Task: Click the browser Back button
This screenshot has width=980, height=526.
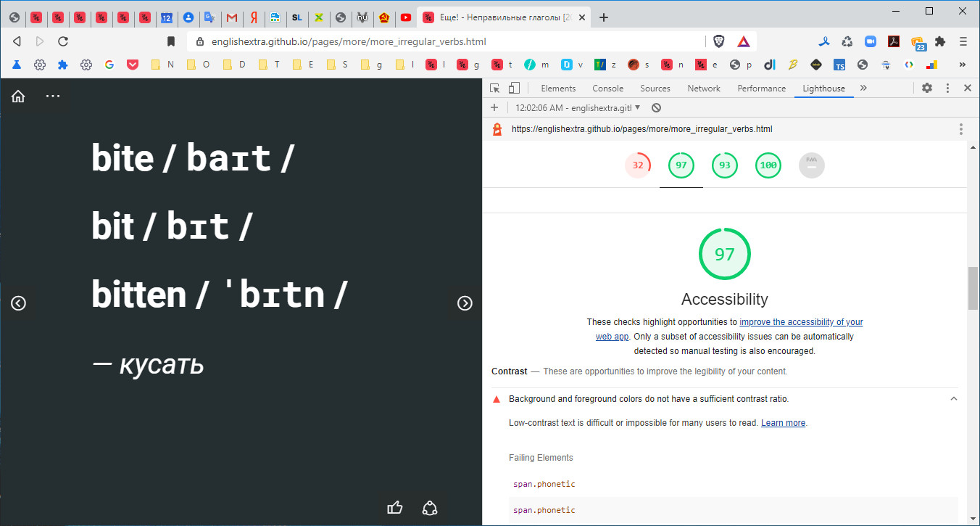Action: (17, 41)
